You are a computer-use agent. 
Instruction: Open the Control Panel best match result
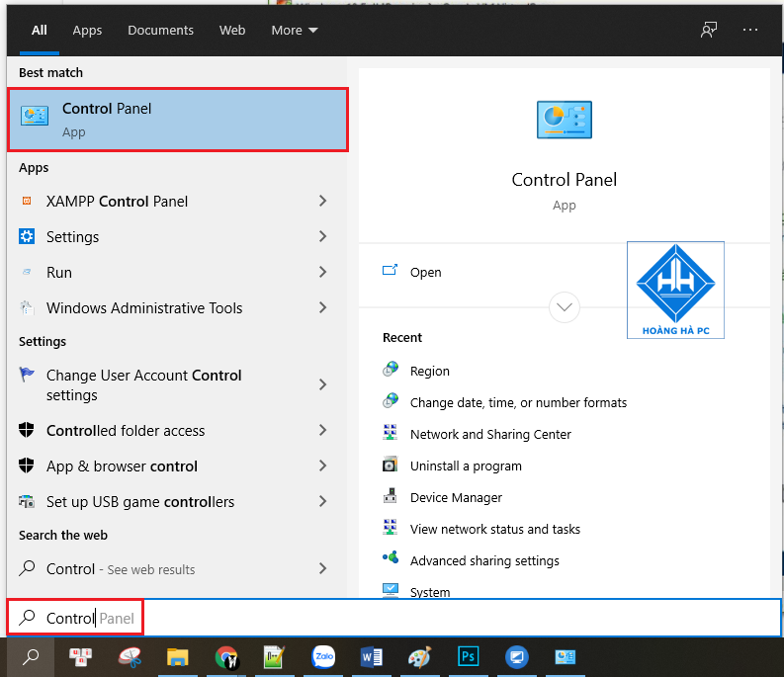(178, 120)
